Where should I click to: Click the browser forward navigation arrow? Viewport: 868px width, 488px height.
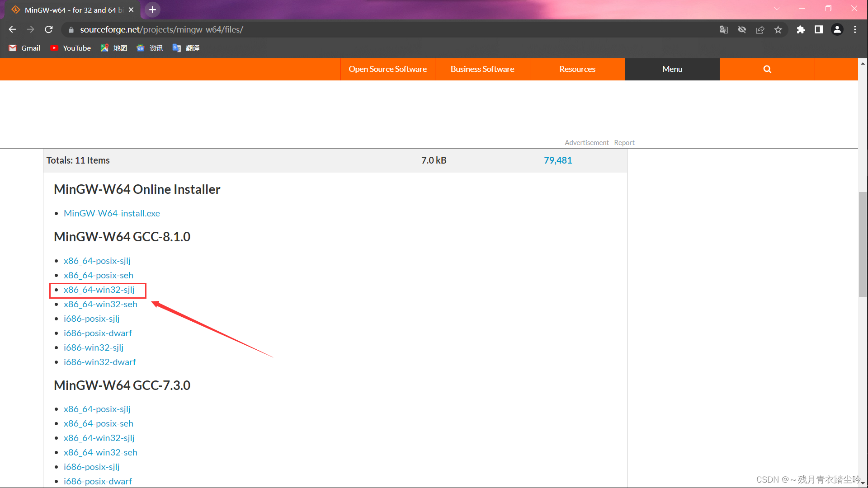coord(30,29)
